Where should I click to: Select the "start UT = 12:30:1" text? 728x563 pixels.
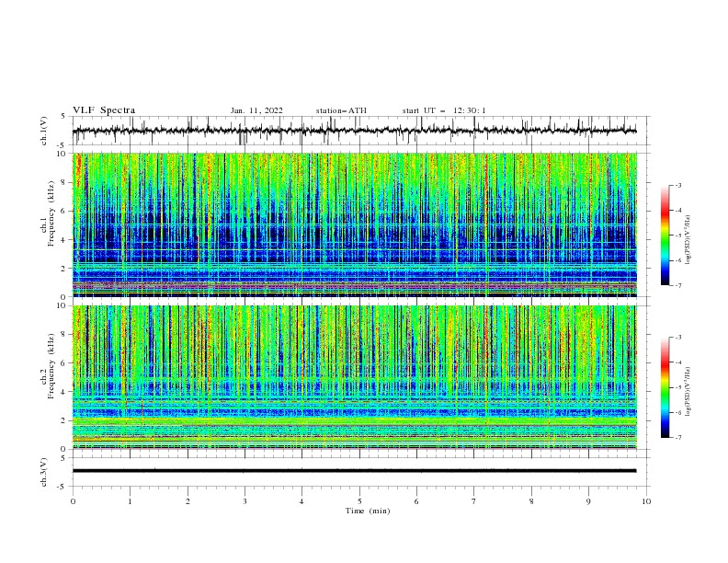444,110
